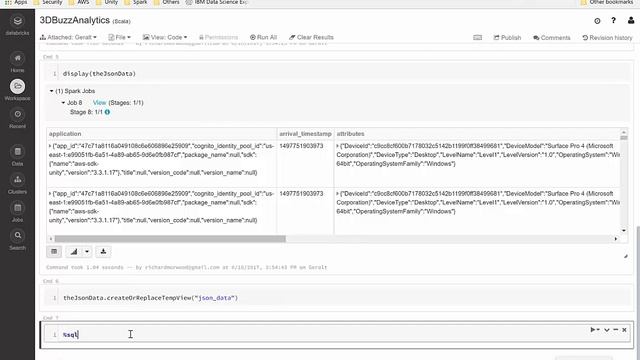Screen dimensions: 640x360
Task: Click the 3DBuzzAnalytics notebook title
Action: click(x=75, y=20)
